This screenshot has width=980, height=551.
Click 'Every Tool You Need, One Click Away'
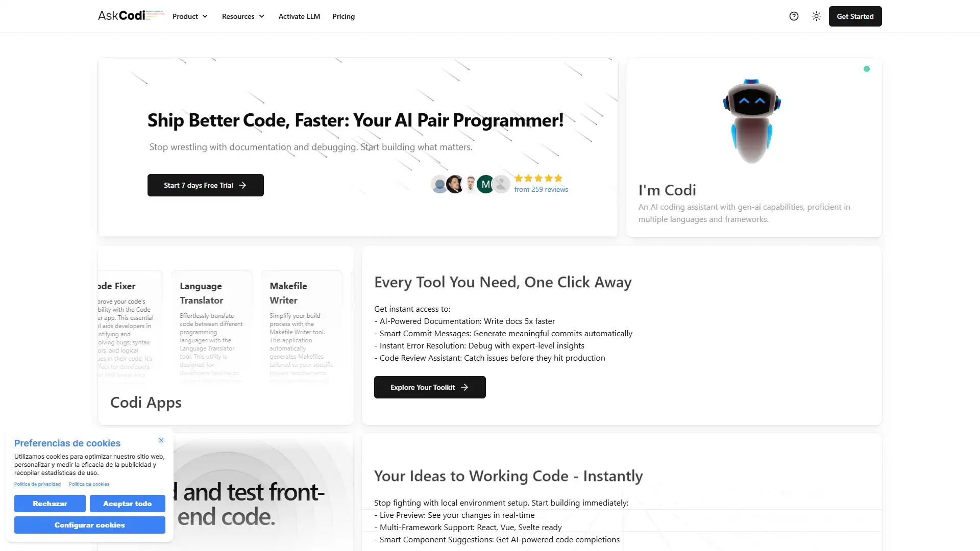pos(503,282)
